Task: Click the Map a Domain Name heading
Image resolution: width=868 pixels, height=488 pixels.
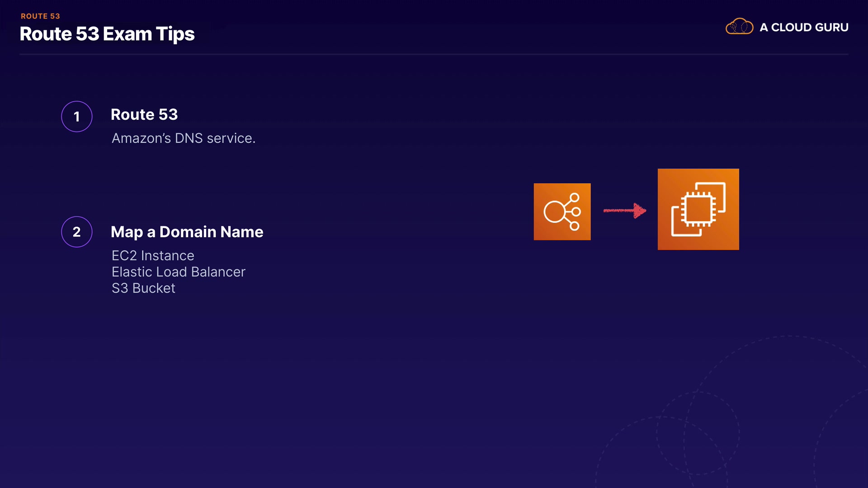Action: tap(187, 232)
